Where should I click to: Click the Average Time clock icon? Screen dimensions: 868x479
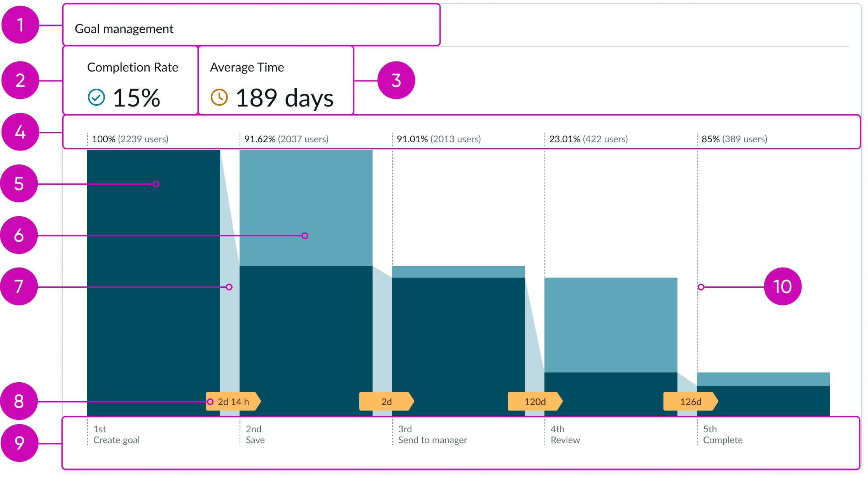tap(219, 97)
